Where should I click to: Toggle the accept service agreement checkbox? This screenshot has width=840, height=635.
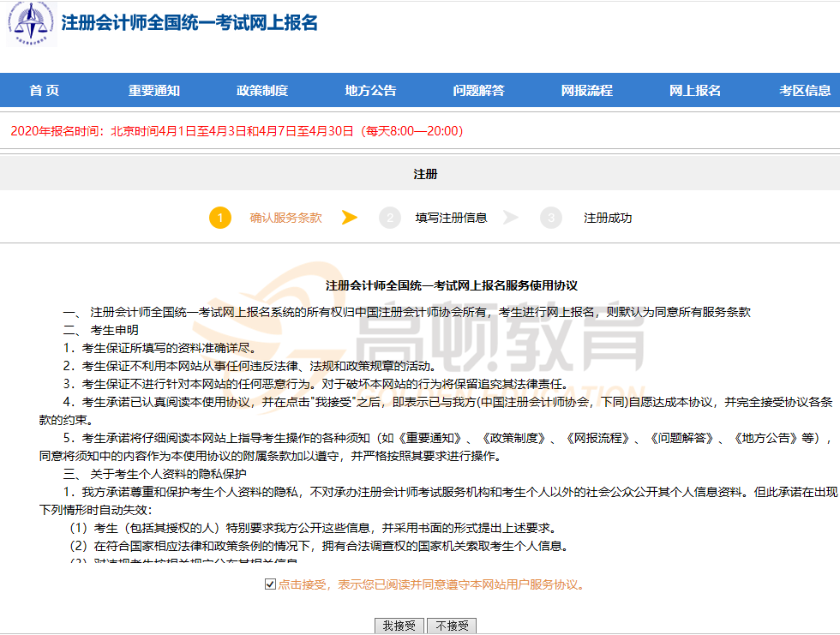click(271, 584)
